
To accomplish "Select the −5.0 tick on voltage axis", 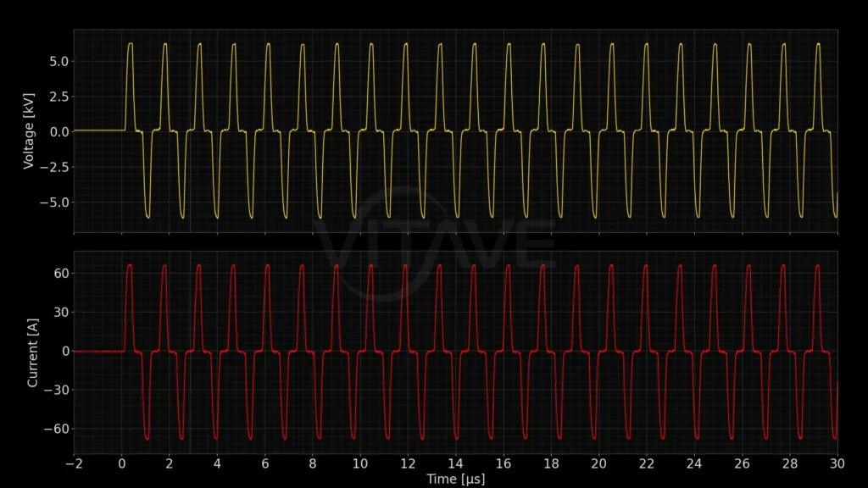I will (54, 202).
